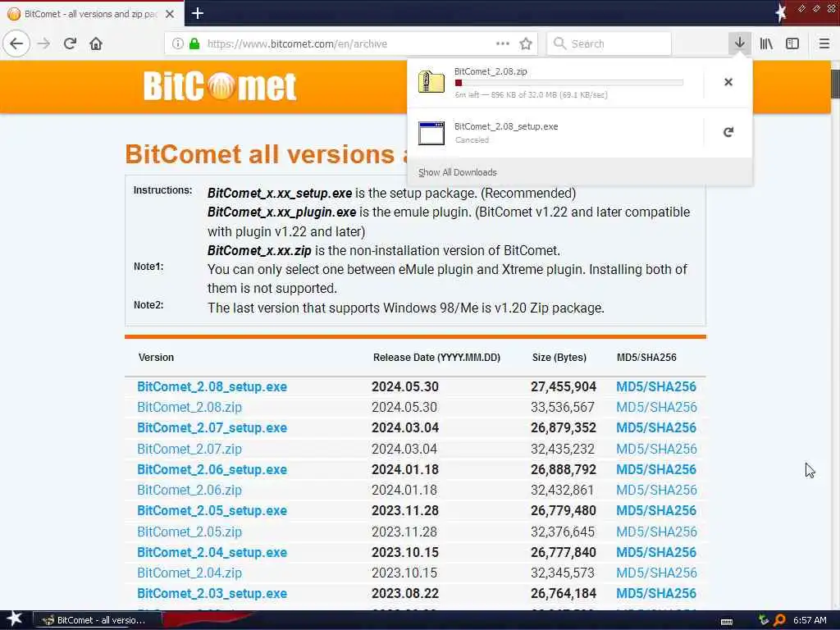Download BitComet_2.04.zip
The width and height of the screenshot is (840, 630).
click(x=189, y=573)
